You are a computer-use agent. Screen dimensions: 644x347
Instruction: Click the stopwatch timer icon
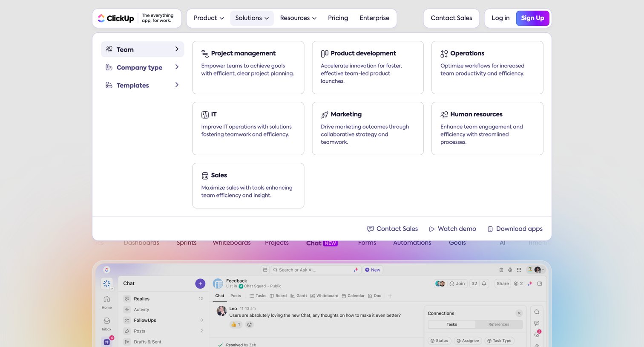[x=510, y=270]
